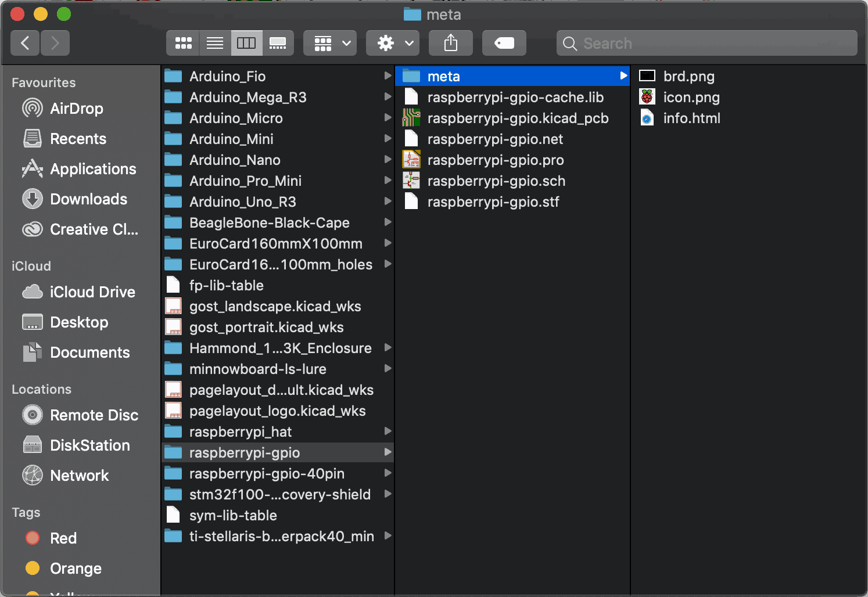
Task: Select raspberrypi-gpio.net file
Action: (x=512, y=139)
